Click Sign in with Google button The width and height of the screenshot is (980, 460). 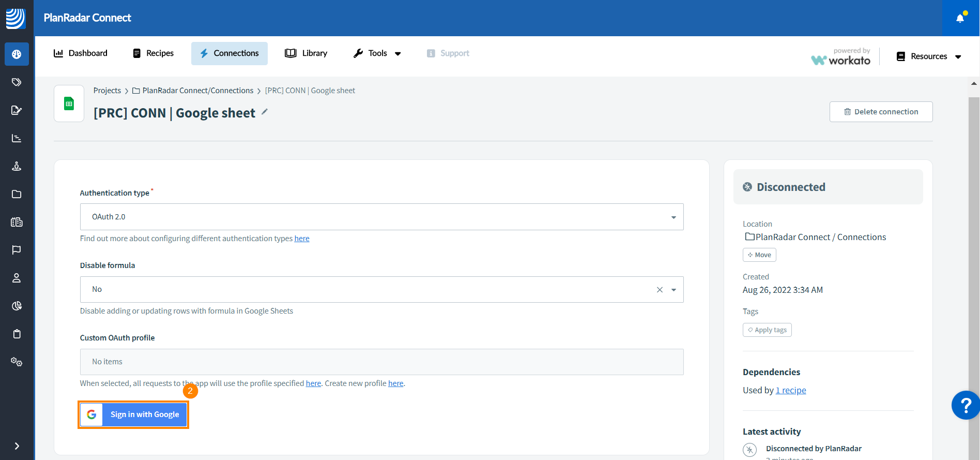click(x=134, y=414)
